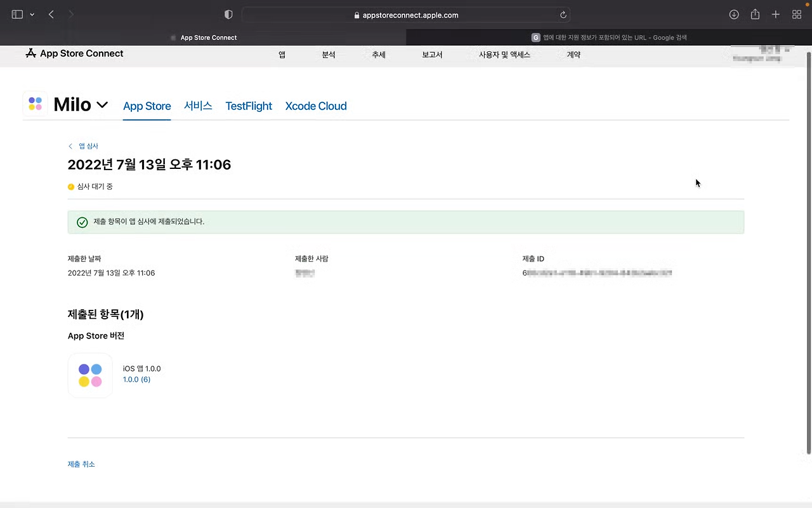Go forward to the next page
The height and width of the screenshot is (508, 812).
[x=70, y=15]
